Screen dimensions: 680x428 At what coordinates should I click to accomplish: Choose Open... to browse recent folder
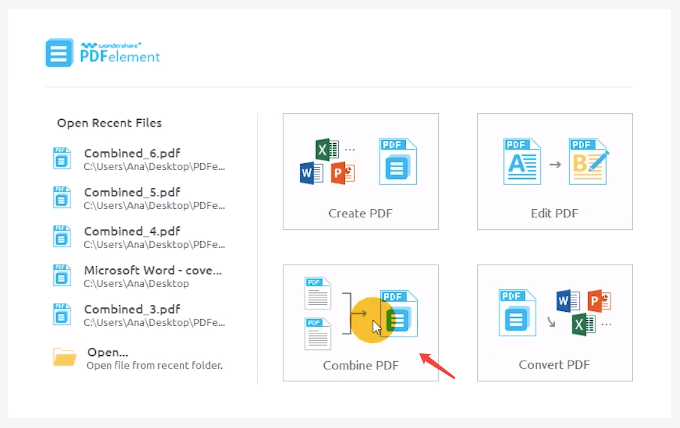pos(108,352)
